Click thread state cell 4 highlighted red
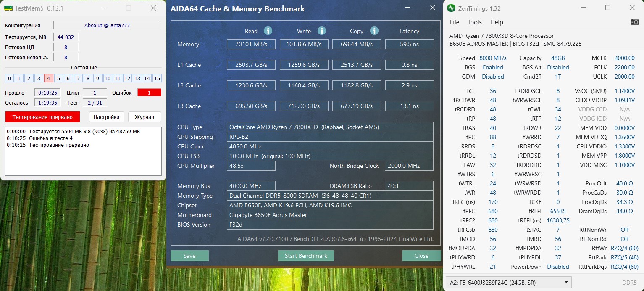The width and height of the screenshot is (644, 291). (48, 78)
